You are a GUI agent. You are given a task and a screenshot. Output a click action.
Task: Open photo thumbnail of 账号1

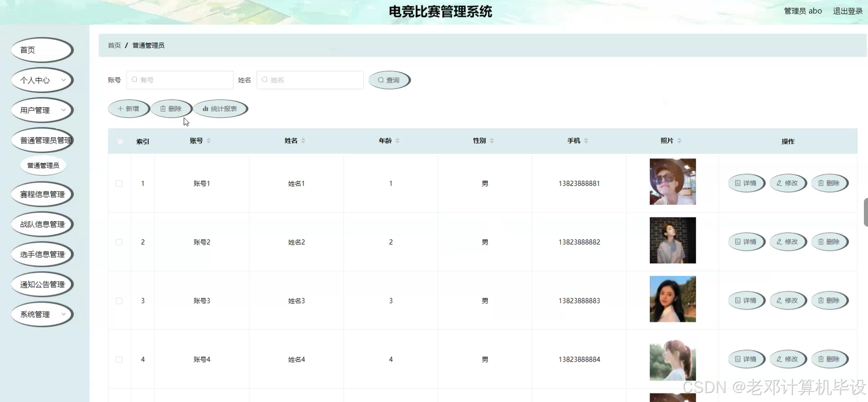click(x=672, y=181)
